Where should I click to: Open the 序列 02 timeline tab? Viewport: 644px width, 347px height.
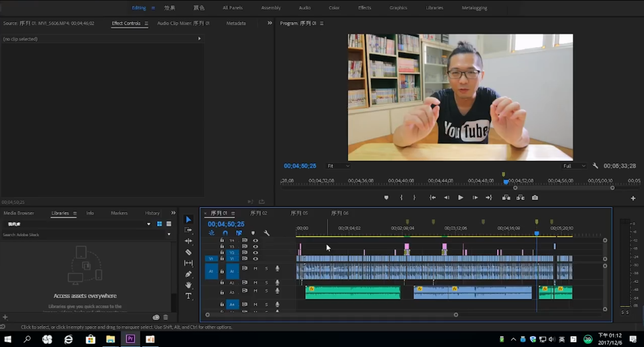260,213
